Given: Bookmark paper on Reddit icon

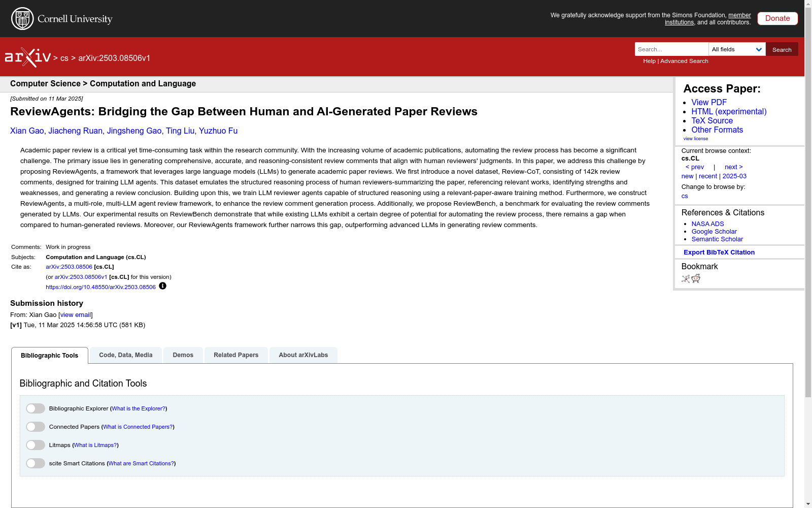Looking at the screenshot, I should click(x=696, y=278).
